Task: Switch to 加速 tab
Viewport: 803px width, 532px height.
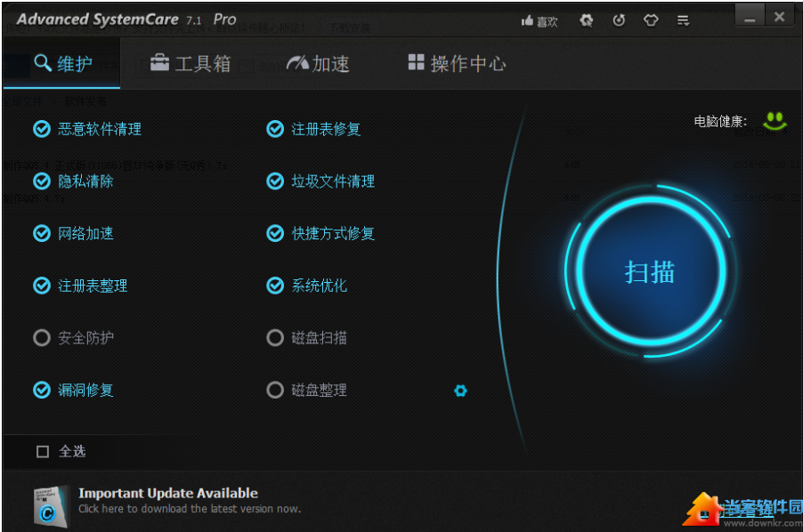Action: [x=318, y=63]
